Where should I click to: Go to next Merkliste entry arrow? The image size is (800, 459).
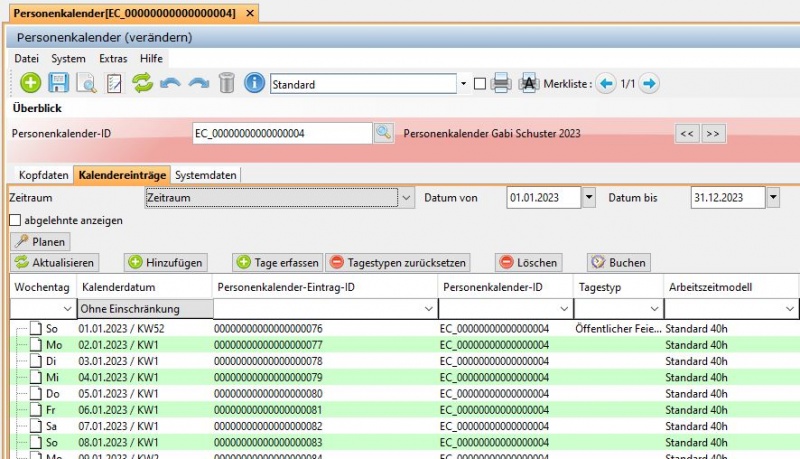tap(649, 84)
